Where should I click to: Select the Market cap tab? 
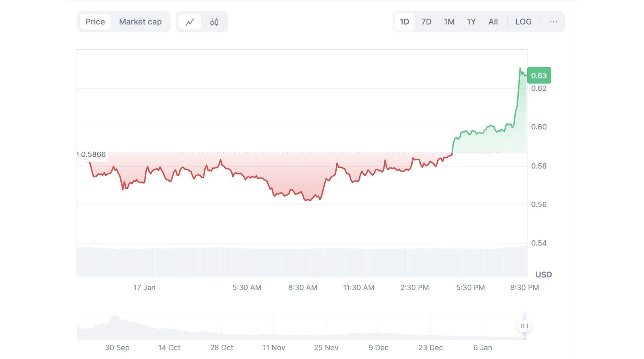140,22
